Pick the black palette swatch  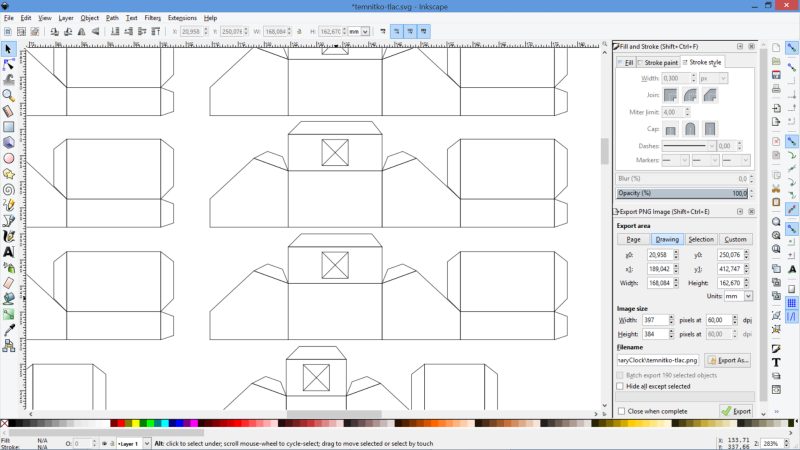point(12,423)
